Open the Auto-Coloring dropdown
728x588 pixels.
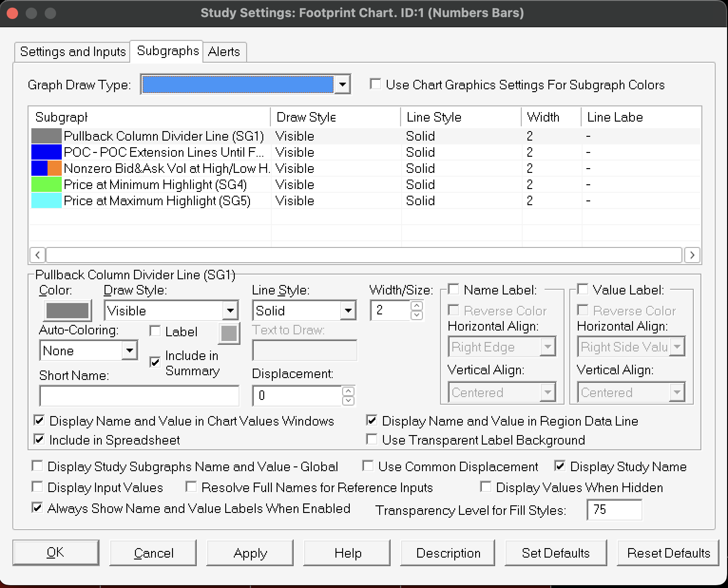[x=129, y=351]
